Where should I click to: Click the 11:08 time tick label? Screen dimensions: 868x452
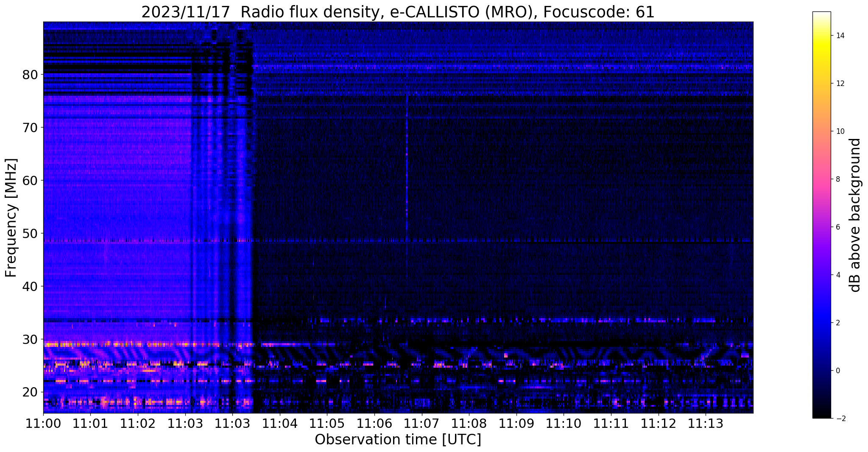tap(469, 423)
